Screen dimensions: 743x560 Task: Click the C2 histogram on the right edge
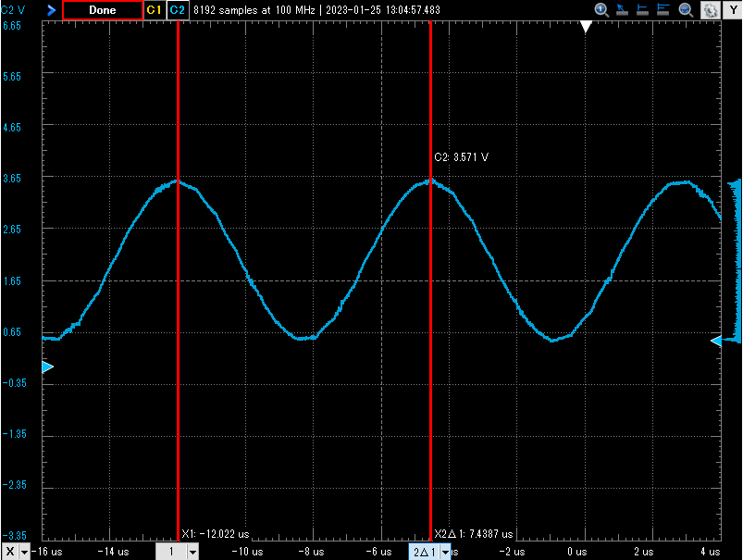(x=735, y=260)
